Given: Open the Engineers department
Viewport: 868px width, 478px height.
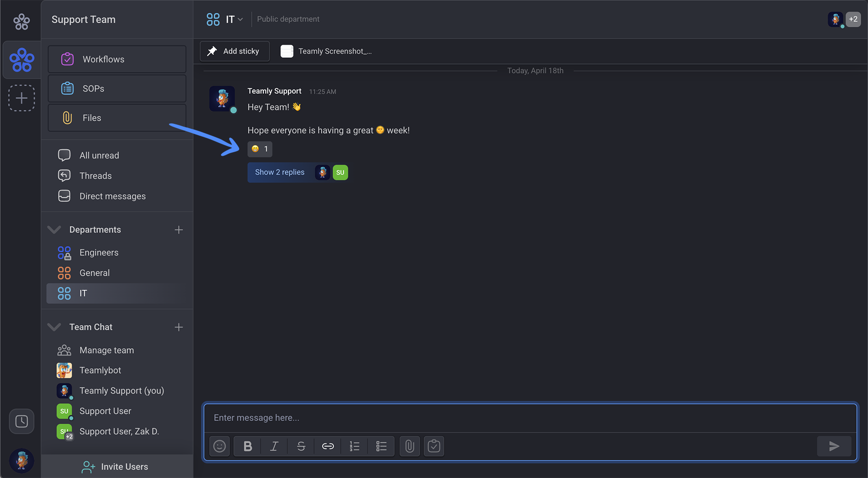Looking at the screenshot, I should coord(117,252).
